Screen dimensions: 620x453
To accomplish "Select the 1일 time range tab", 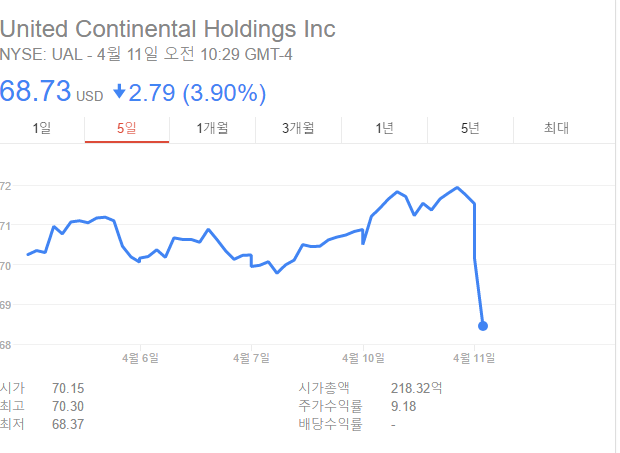I will (42, 128).
